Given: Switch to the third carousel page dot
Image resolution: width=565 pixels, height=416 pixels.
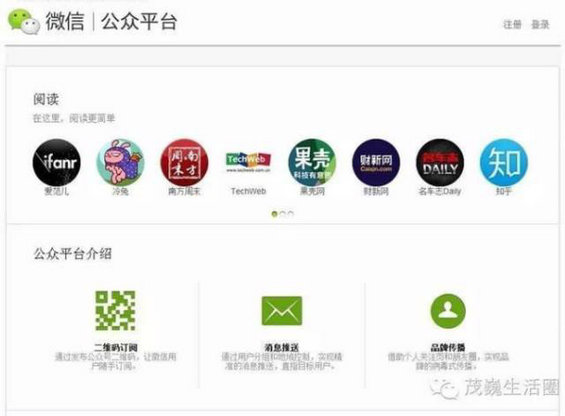Looking at the screenshot, I should [291, 214].
